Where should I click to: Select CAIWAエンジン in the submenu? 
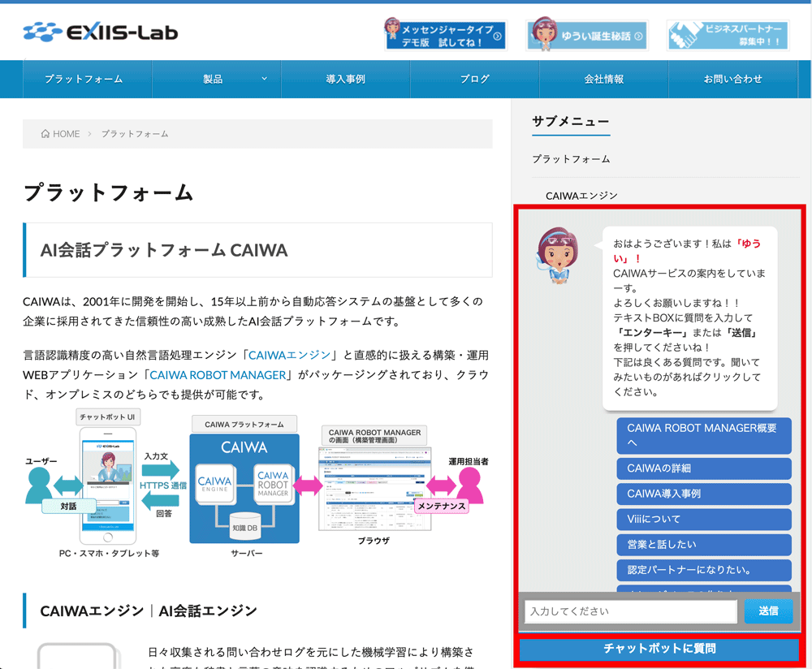tap(581, 196)
